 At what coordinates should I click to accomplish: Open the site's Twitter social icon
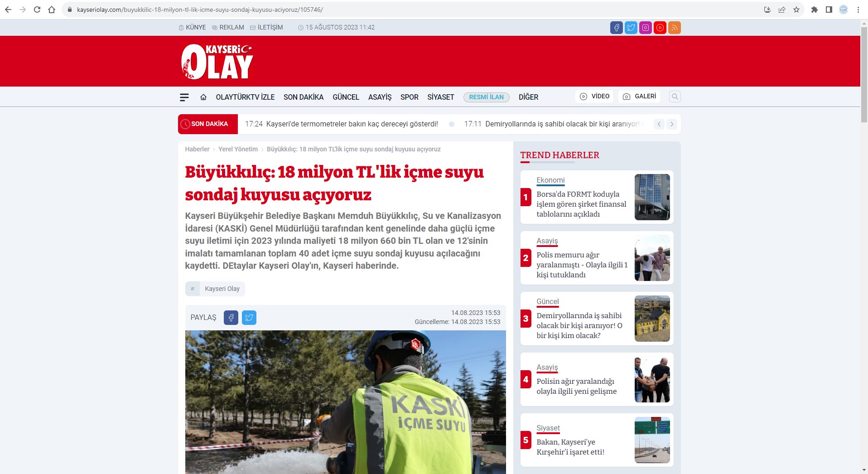pyautogui.click(x=631, y=27)
